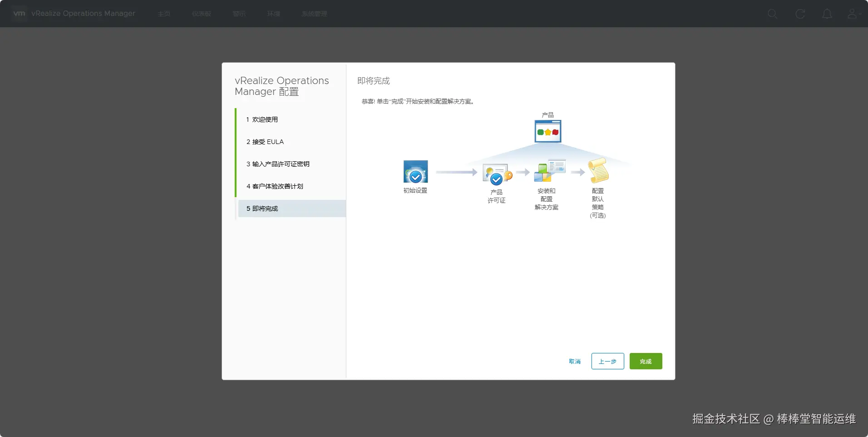Click the 产品 dashboard icon in the diagram
The image size is (868, 437).
pos(548,131)
